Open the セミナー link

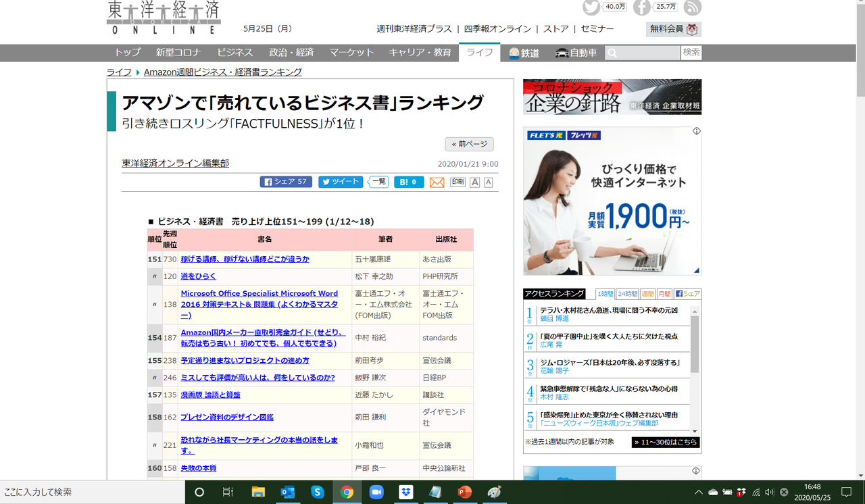pos(597,29)
